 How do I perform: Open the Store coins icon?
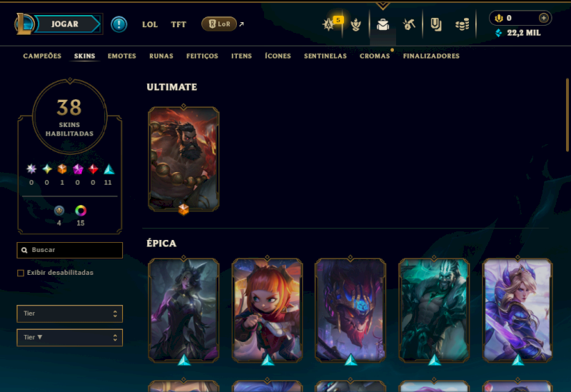462,25
